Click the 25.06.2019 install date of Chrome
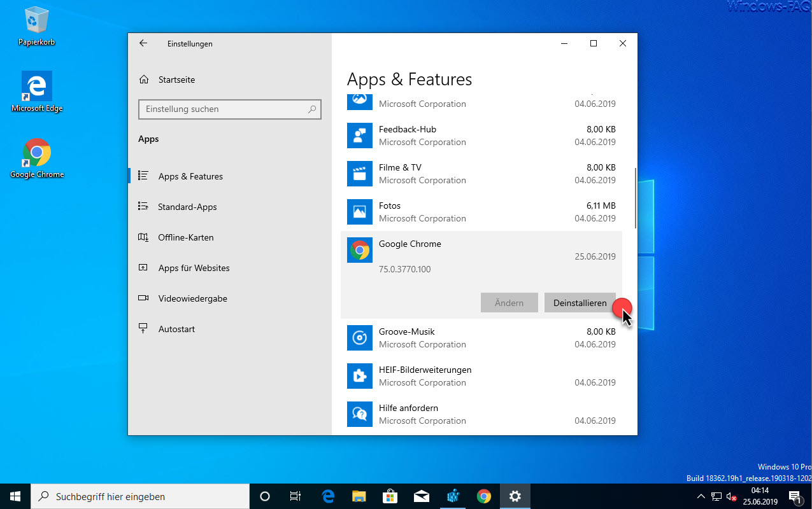812x509 pixels. tap(595, 256)
